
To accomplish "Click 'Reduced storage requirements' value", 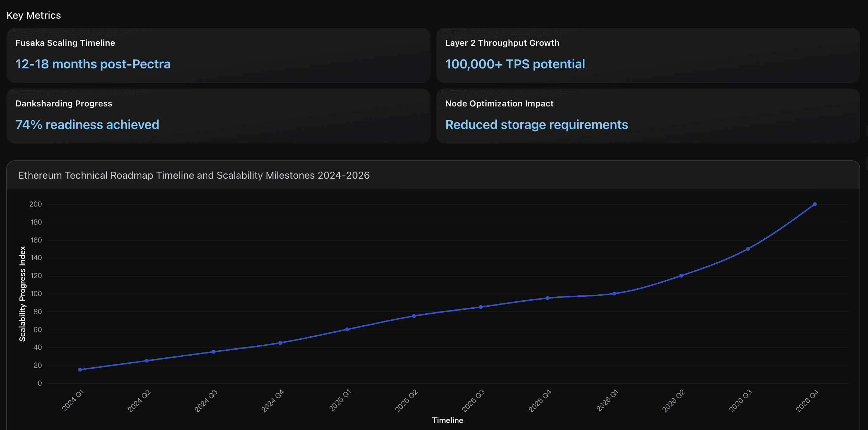I will pyautogui.click(x=537, y=125).
